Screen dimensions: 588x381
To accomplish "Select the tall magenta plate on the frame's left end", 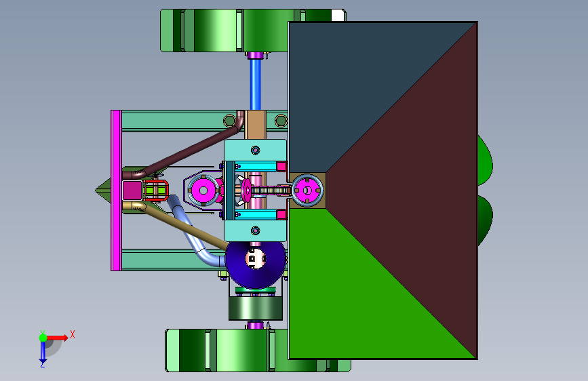I will click(x=116, y=190).
